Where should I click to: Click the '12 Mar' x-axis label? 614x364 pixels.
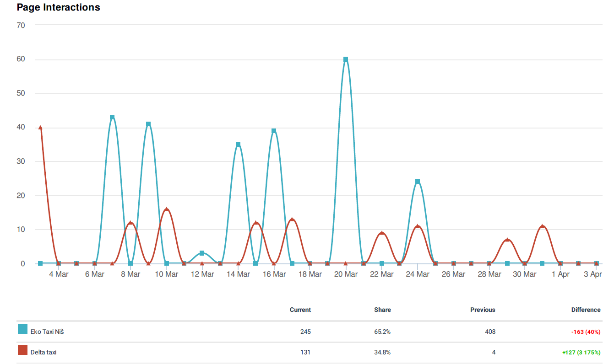point(202,274)
